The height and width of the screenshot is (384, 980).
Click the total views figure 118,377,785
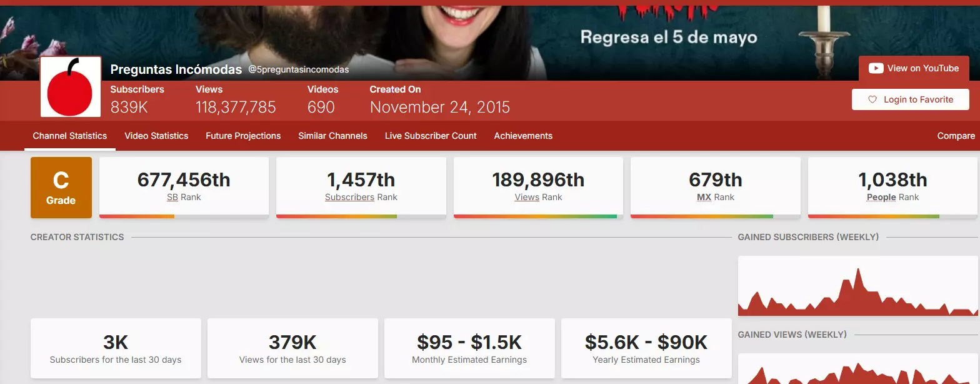pos(236,107)
